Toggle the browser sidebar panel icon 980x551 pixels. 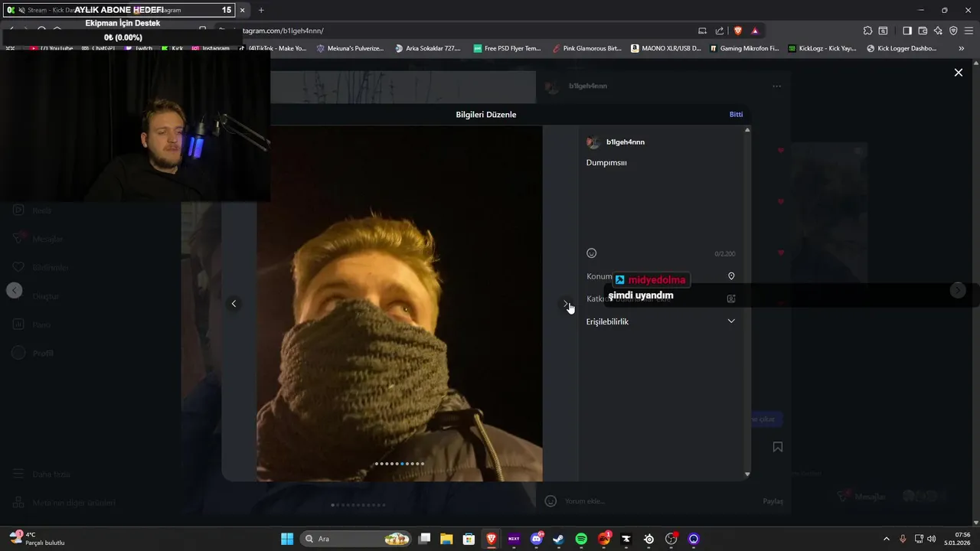tap(907, 31)
